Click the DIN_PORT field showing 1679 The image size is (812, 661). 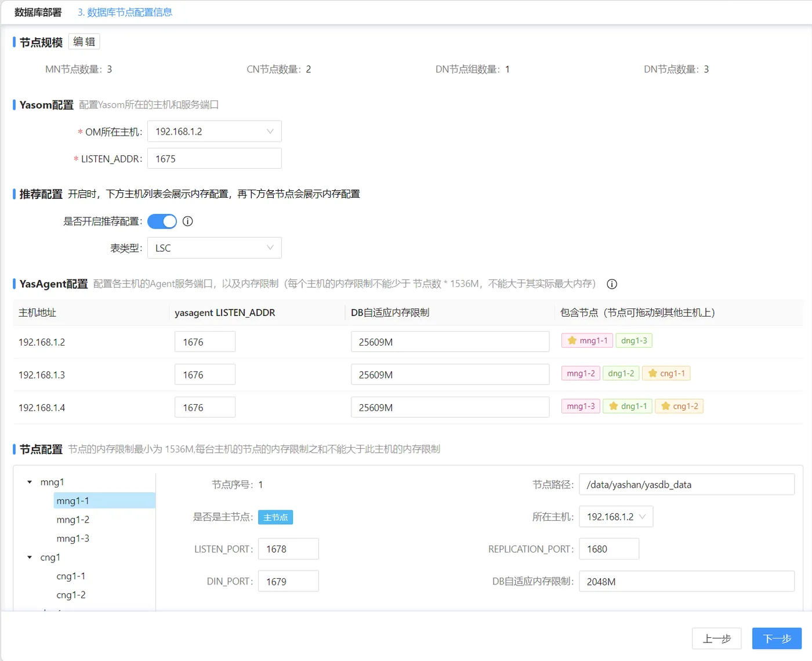[288, 581]
